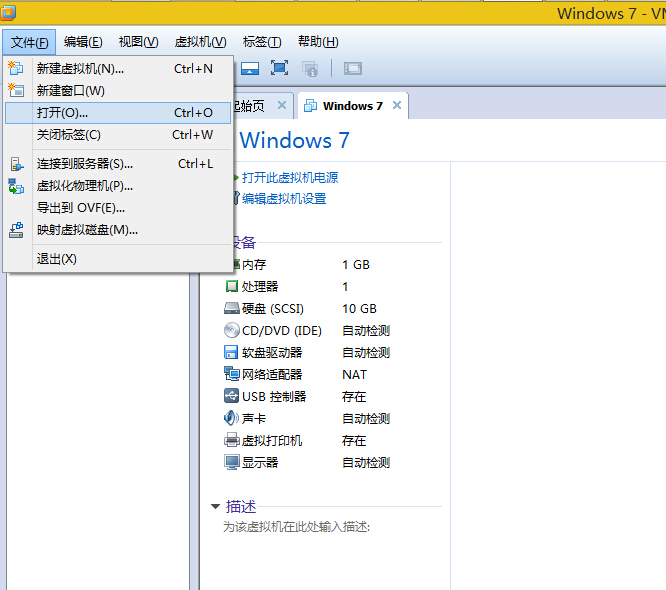Viewport: 666px width, 590px height.
Task: Click the console view toolbar icon
Action: tap(250, 68)
